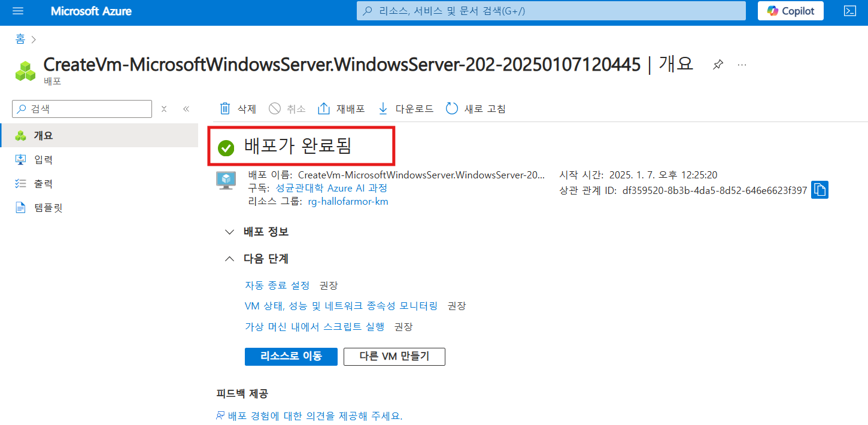The height and width of the screenshot is (425, 868).
Task: Click the 취소 toolbar button
Action: pos(287,108)
